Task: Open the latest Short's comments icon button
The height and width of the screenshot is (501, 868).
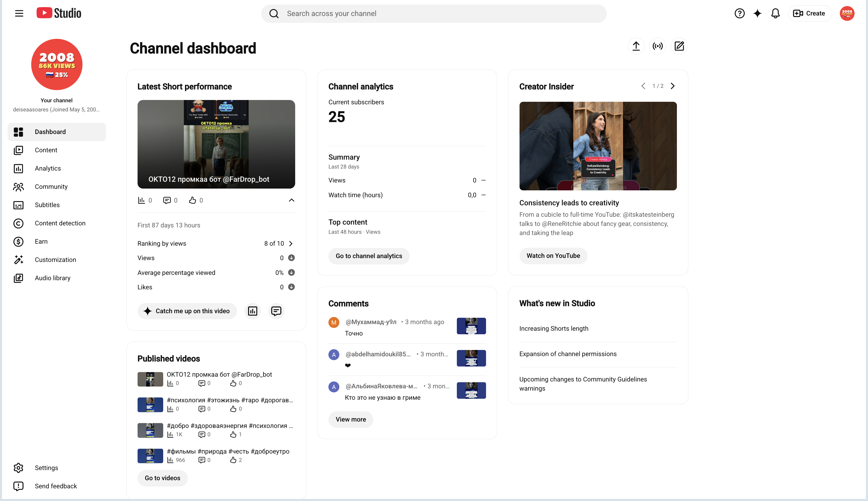Action: click(276, 311)
